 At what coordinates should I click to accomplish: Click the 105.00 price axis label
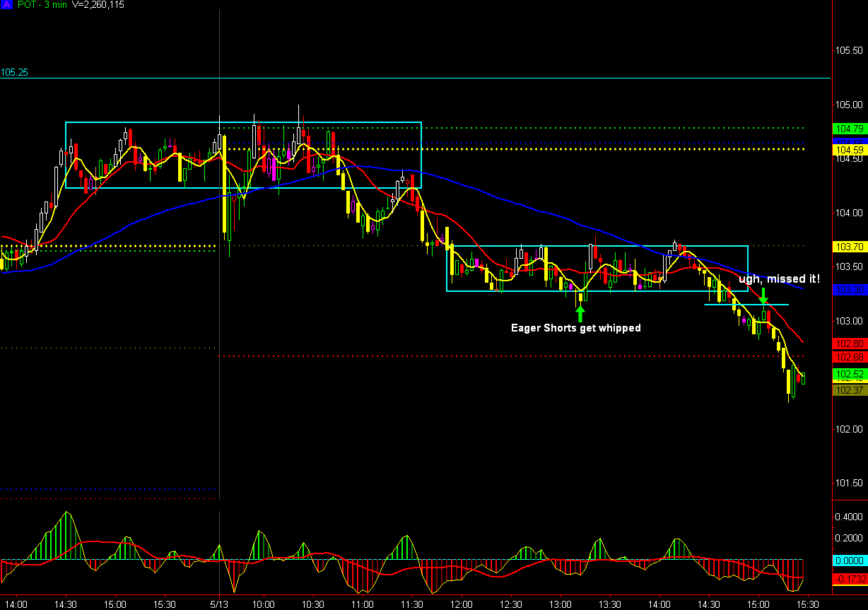pos(849,105)
